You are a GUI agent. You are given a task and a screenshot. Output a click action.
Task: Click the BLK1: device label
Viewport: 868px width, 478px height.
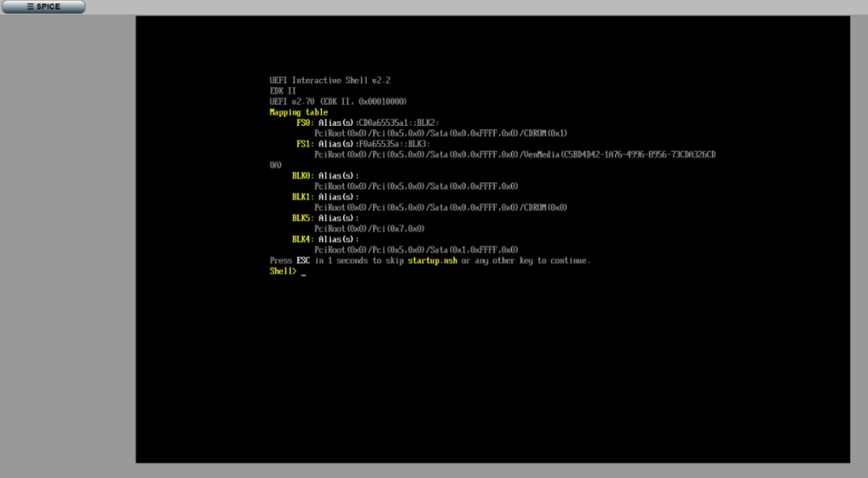coord(302,197)
